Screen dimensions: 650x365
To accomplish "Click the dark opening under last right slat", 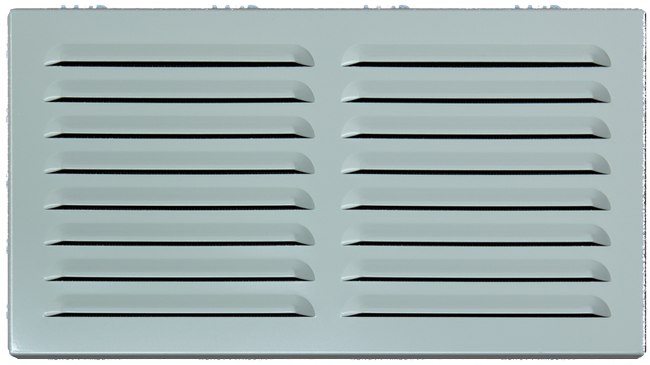I will coord(476,316).
